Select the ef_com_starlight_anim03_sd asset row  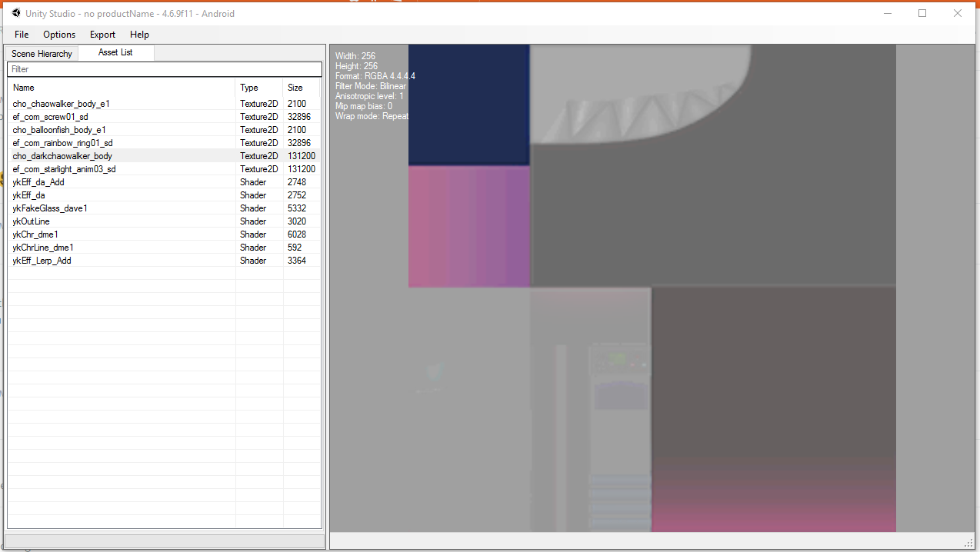coord(164,169)
